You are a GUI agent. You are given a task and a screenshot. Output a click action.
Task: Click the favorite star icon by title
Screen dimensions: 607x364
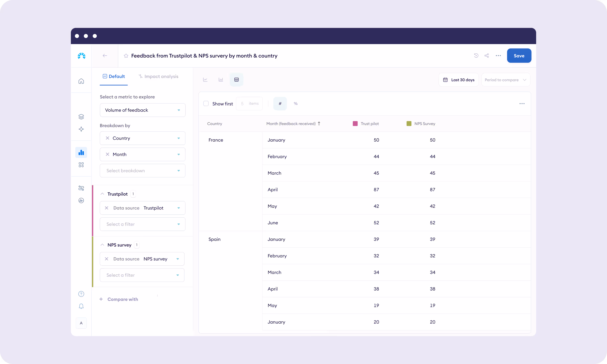point(126,56)
